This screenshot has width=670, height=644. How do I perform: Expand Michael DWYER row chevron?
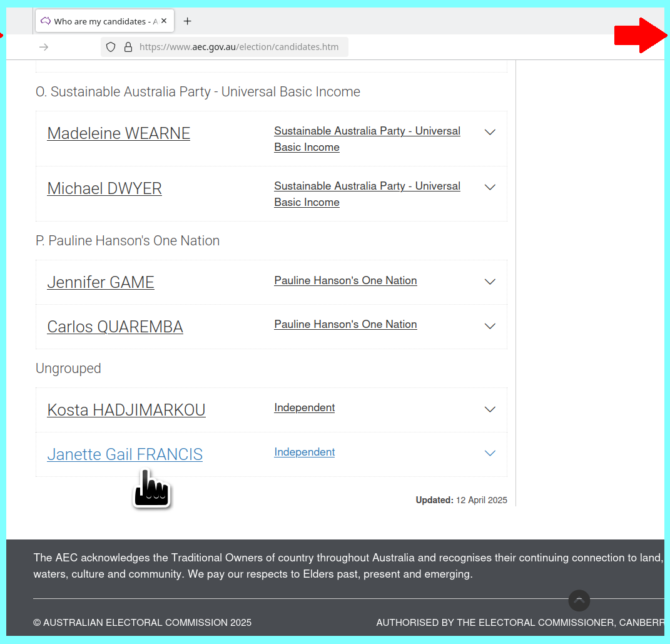(x=490, y=187)
